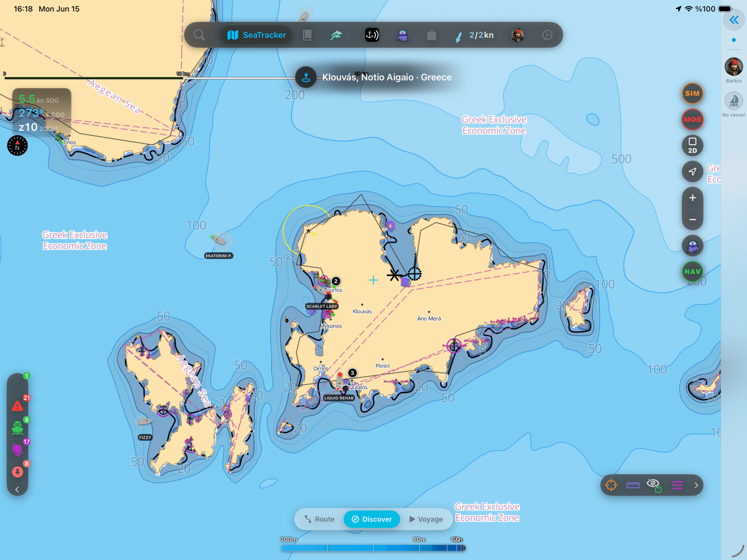Open the suitcase icon in top toolbar
The width and height of the screenshot is (747, 560).
[x=432, y=35]
